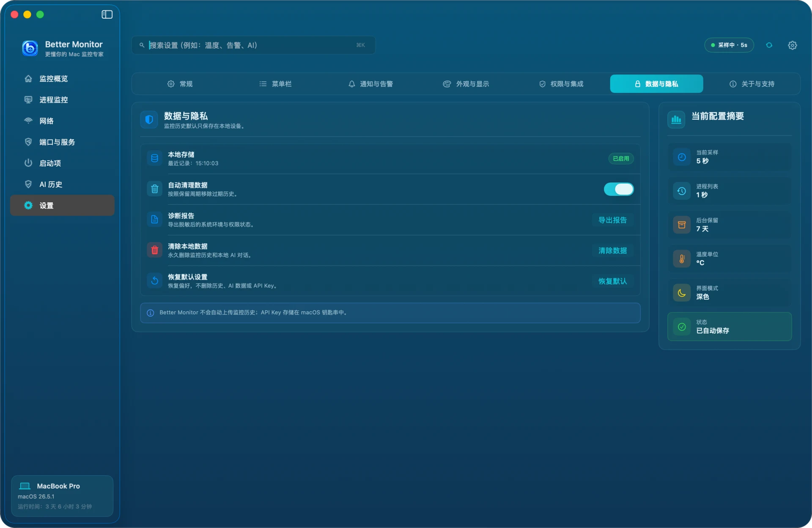Viewport: 812px width, 528px height.
Task: Click the shield icon beside 数据与隐私 heading
Action: click(149, 120)
